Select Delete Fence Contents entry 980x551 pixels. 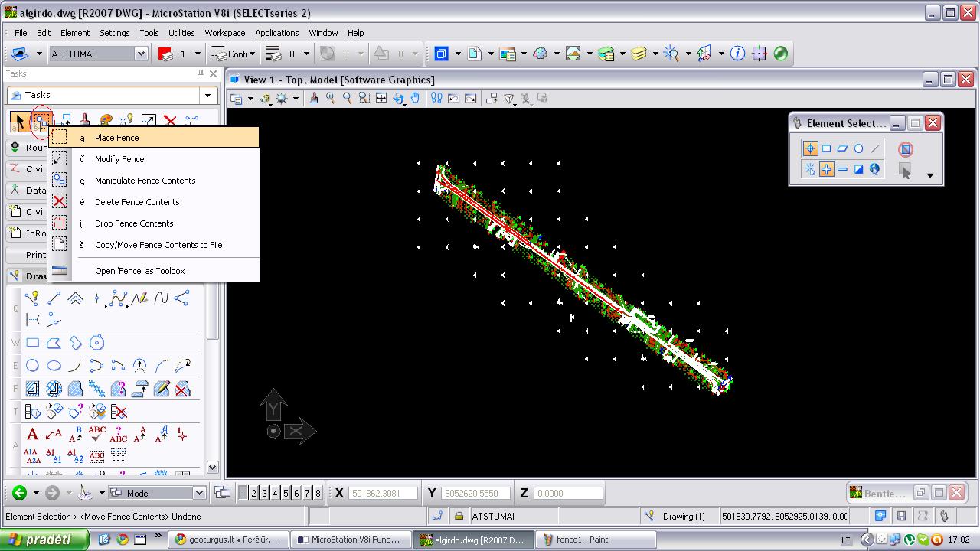[154, 202]
